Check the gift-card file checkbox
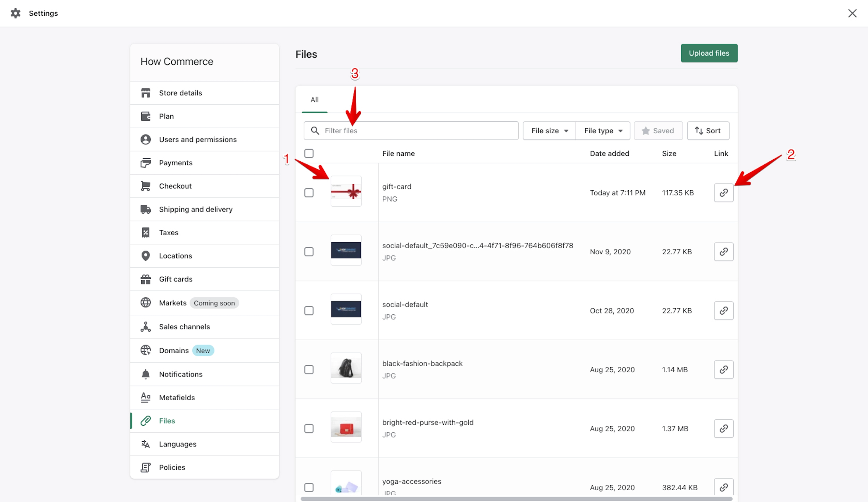The width and height of the screenshot is (868, 502). tap(309, 193)
